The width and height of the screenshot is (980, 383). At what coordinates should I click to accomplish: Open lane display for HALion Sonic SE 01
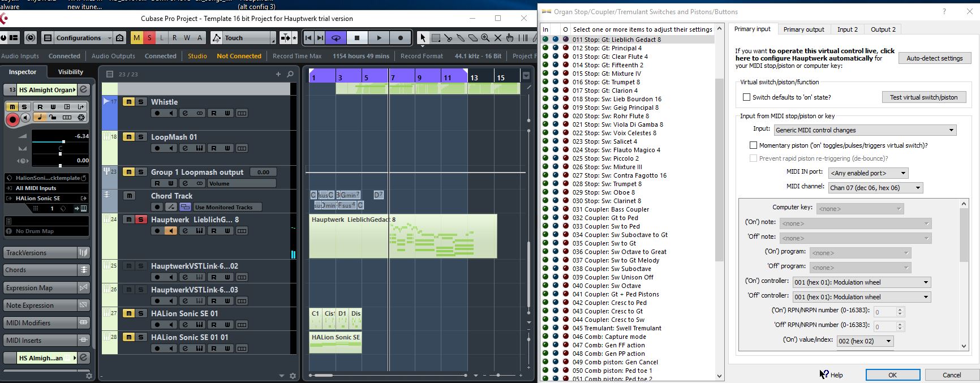[x=242, y=325]
